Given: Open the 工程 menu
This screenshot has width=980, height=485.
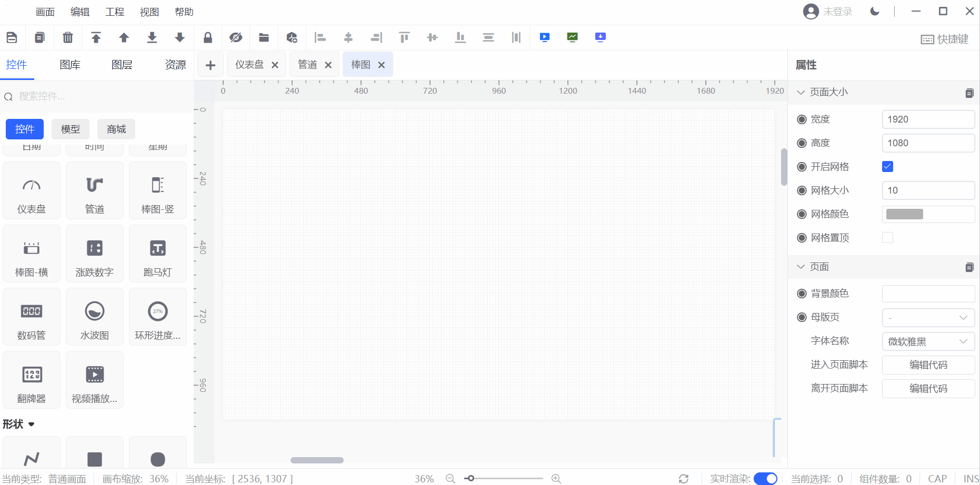Looking at the screenshot, I should coord(114,12).
